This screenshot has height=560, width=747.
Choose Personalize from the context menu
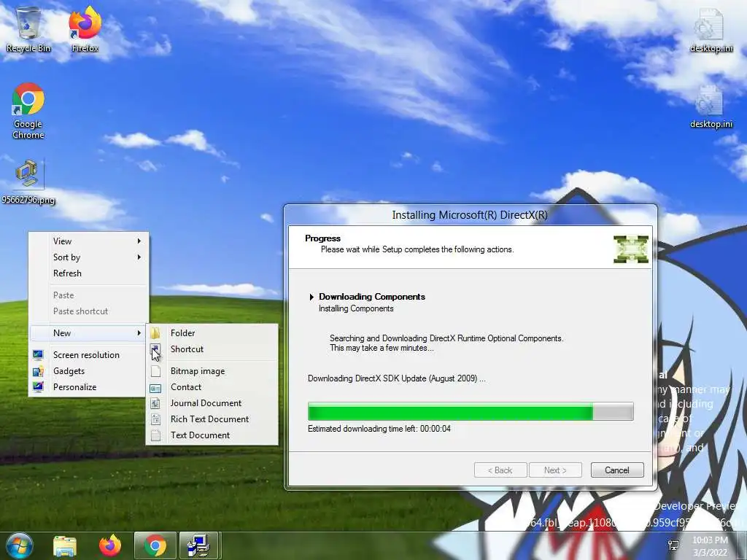point(88,387)
